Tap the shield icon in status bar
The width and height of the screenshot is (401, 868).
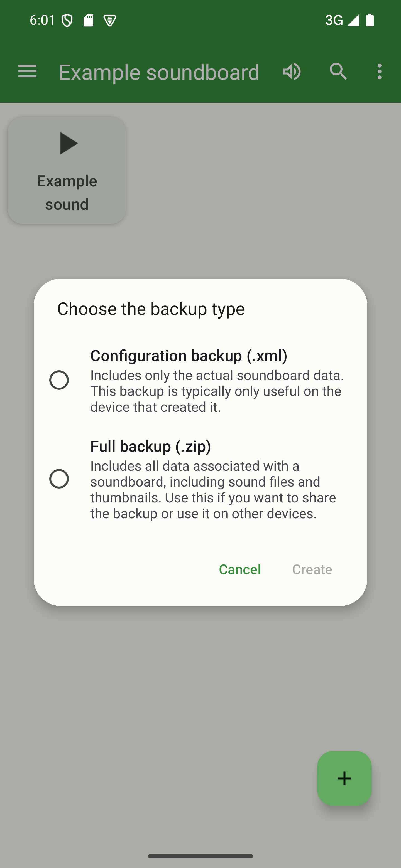pyautogui.click(x=67, y=21)
